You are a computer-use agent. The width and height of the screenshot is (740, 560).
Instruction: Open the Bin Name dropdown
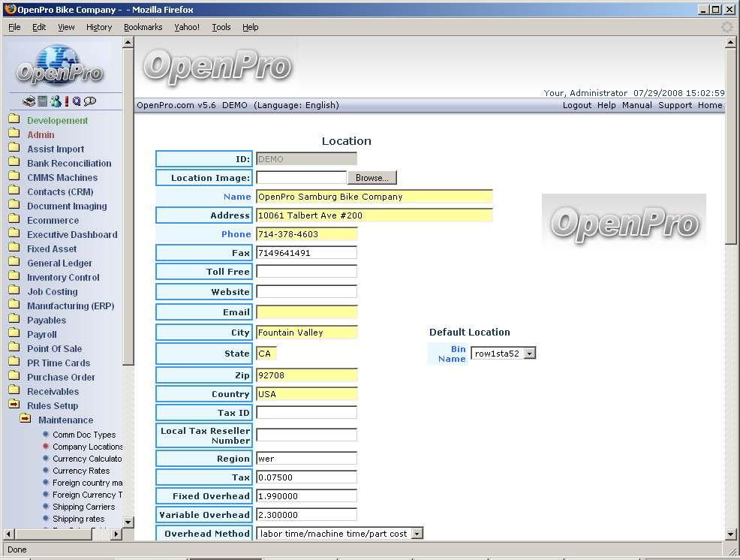(x=529, y=354)
